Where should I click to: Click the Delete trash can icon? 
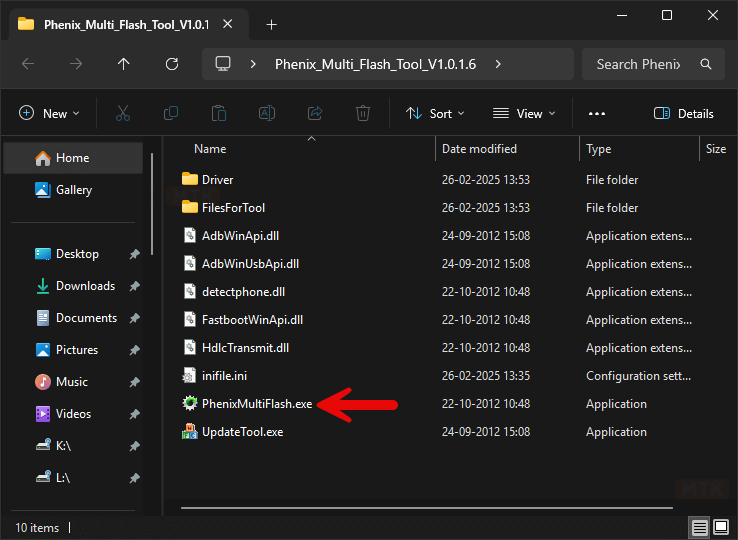[363, 114]
